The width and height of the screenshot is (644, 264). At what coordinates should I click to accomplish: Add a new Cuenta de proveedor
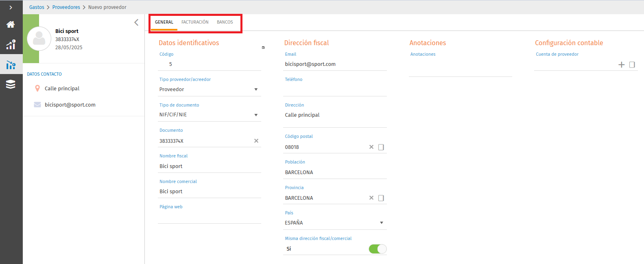[x=622, y=65]
